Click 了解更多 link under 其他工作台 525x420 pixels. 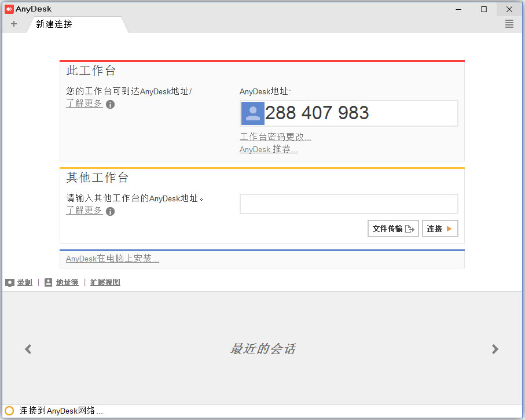(x=85, y=211)
